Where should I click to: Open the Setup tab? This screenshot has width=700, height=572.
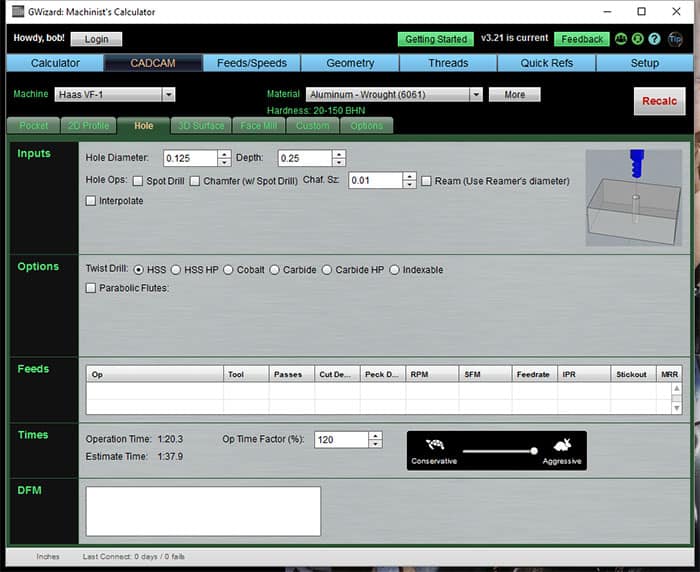pyautogui.click(x=645, y=63)
